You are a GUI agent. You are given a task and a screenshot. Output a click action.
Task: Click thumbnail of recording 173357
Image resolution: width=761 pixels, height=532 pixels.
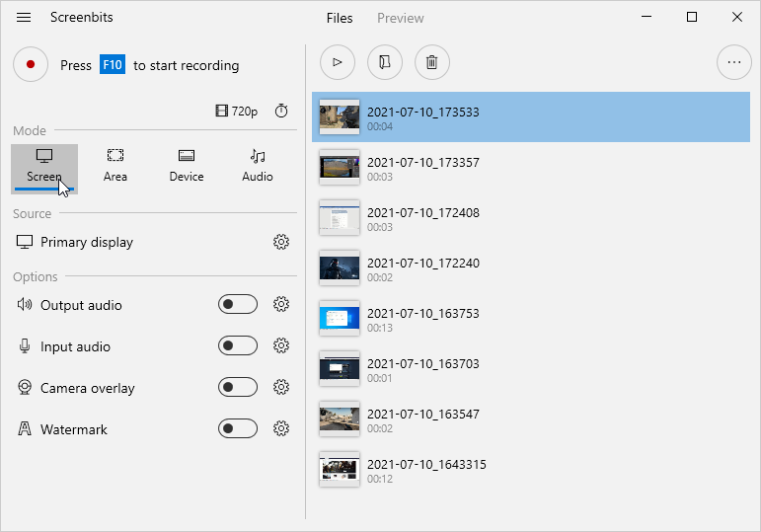click(340, 168)
